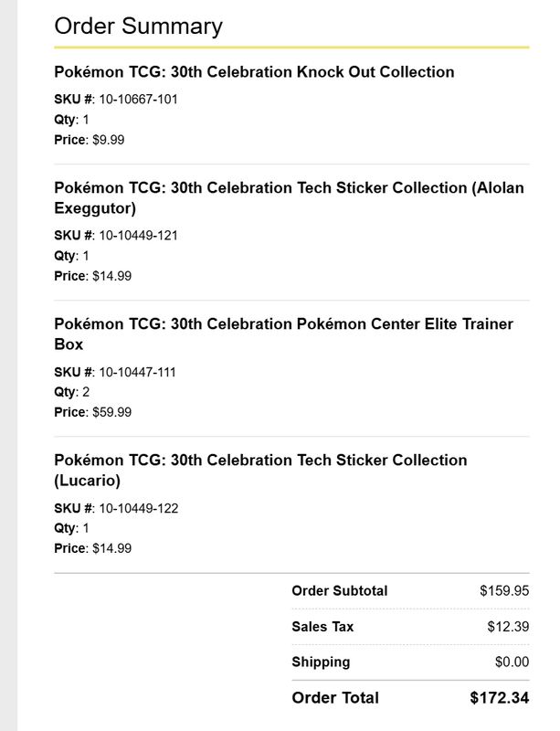The width and height of the screenshot is (560, 731).
Task: Click the $159.95 subtotal amount
Action: point(504,590)
